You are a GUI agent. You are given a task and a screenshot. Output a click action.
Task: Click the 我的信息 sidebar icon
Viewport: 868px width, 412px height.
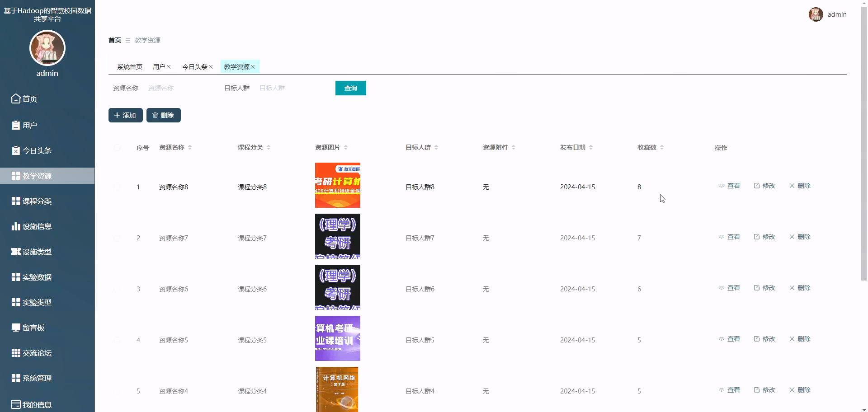tap(16, 404)
